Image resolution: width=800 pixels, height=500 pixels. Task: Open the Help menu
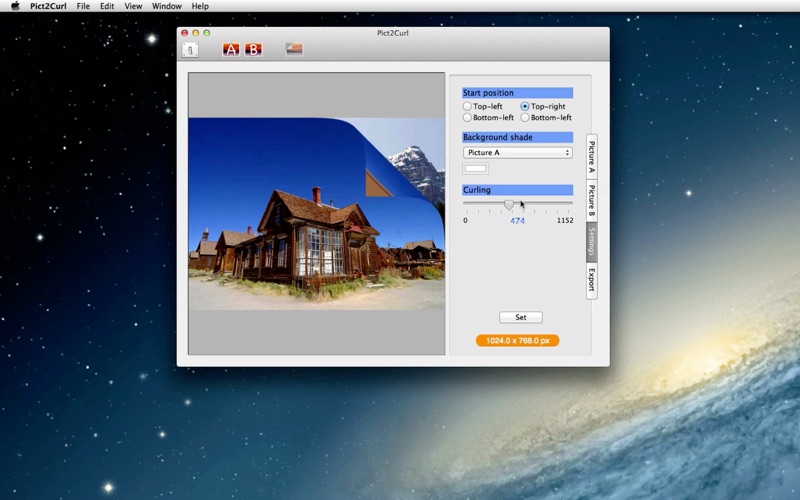click(200, 6)
